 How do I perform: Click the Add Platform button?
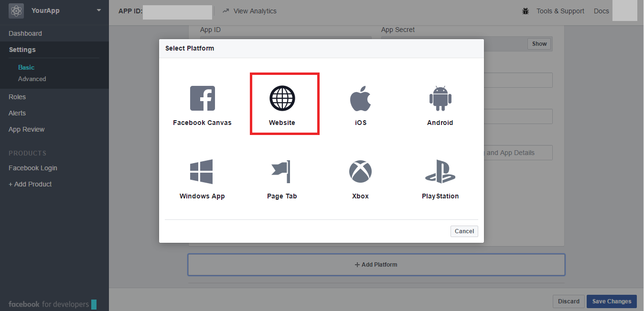click(376, 265)
